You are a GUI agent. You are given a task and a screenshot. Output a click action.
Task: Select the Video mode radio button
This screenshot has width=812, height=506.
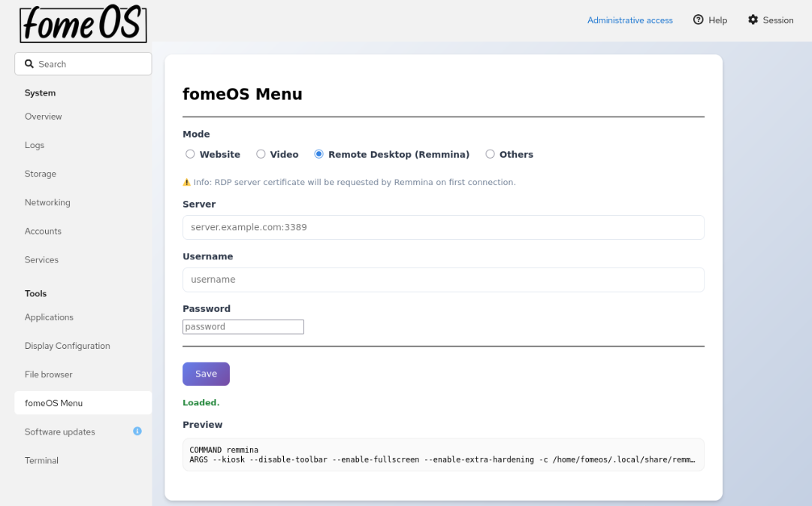pos(261,153)
